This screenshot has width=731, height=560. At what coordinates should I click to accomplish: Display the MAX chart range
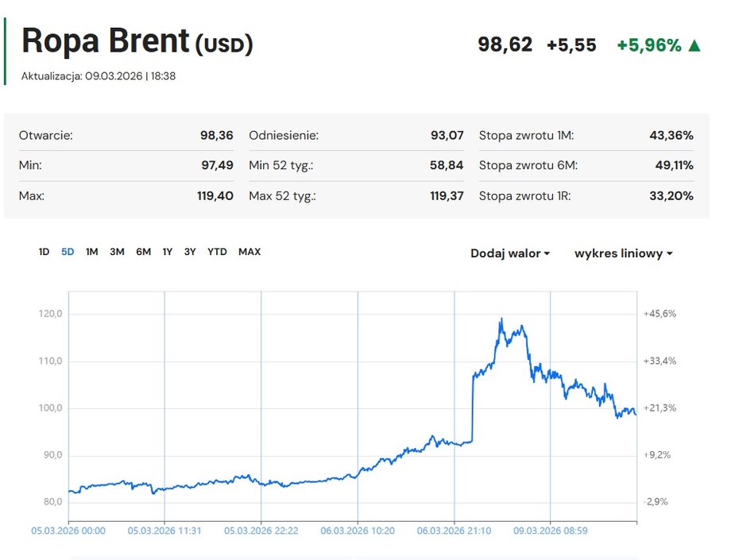point(249,252)
